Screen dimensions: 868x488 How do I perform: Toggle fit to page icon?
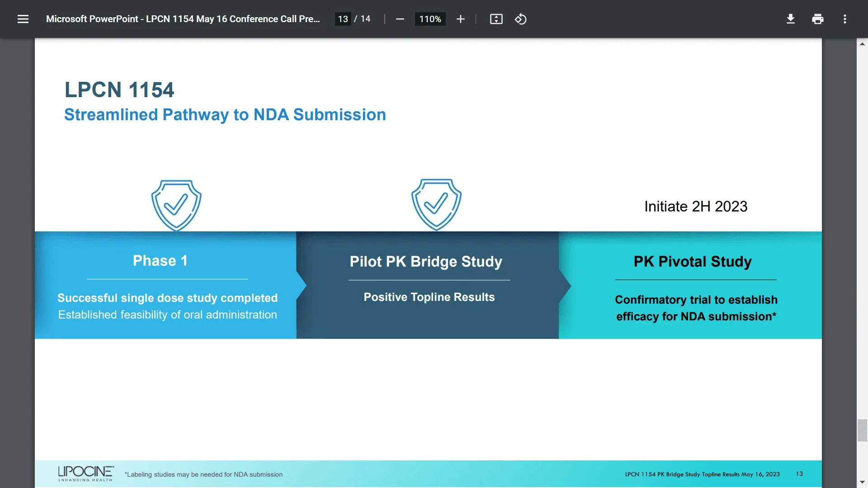tap(496, 19)
